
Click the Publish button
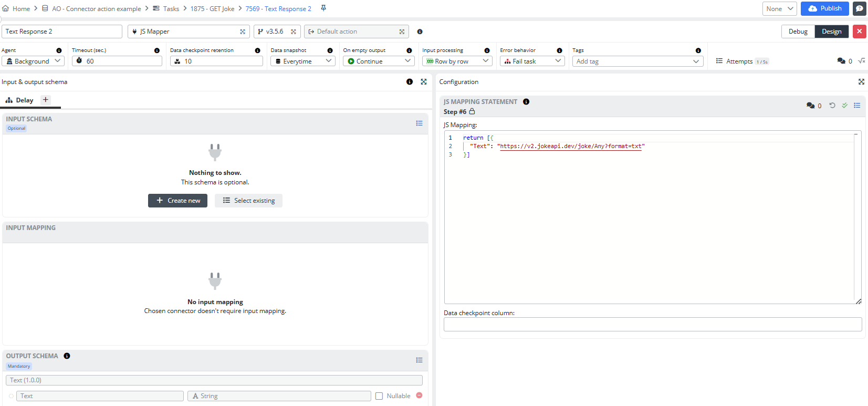[825, 8]
